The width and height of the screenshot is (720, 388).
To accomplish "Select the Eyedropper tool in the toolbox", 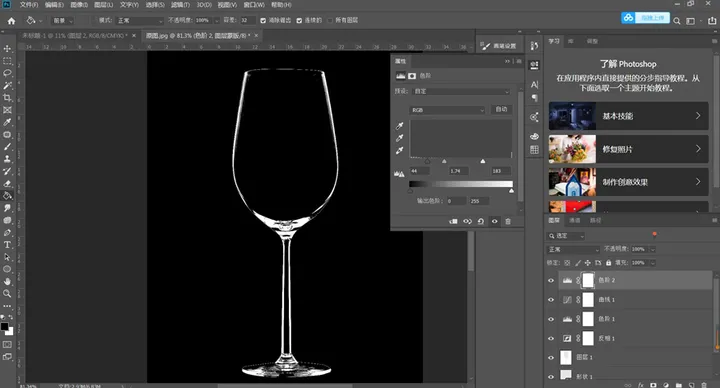I will click(x=7, y=122).
